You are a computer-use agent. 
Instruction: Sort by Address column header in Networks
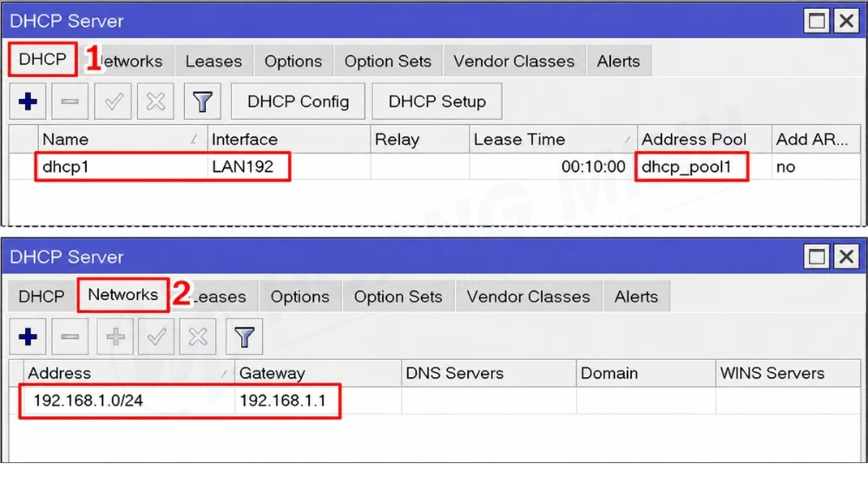pos(128,373)
